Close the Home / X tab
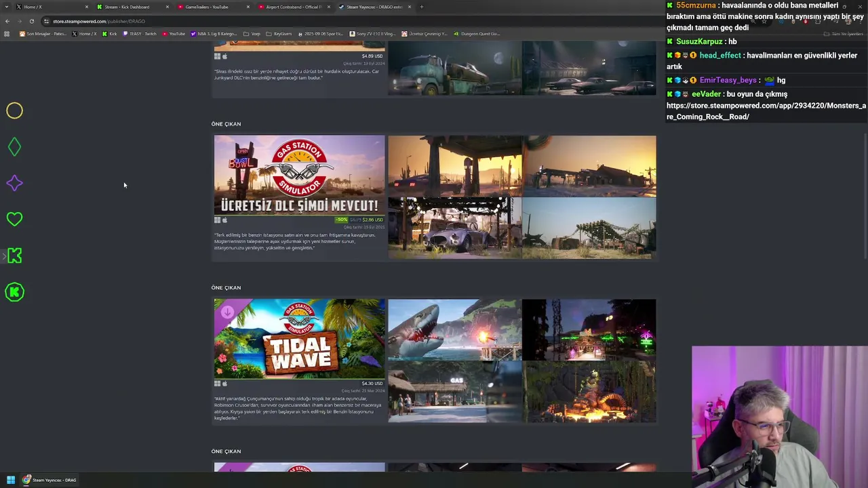868x488 pixels. [x=86, y=7]
